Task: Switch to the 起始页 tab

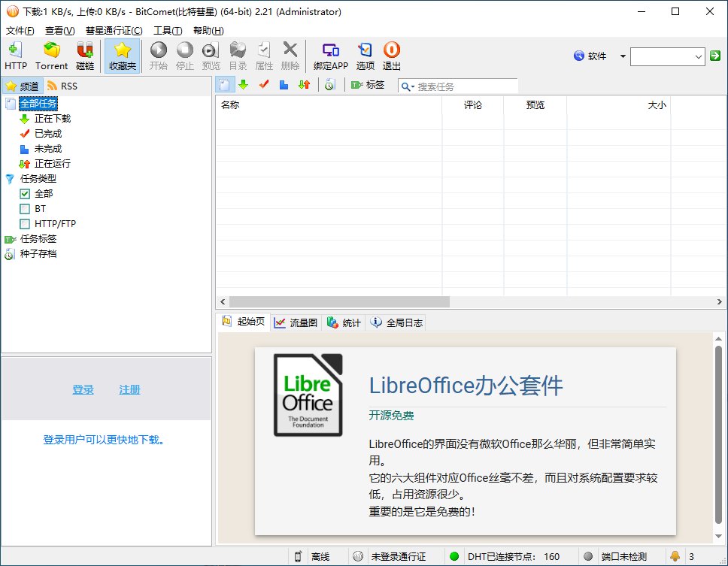Action: point(244,322)
